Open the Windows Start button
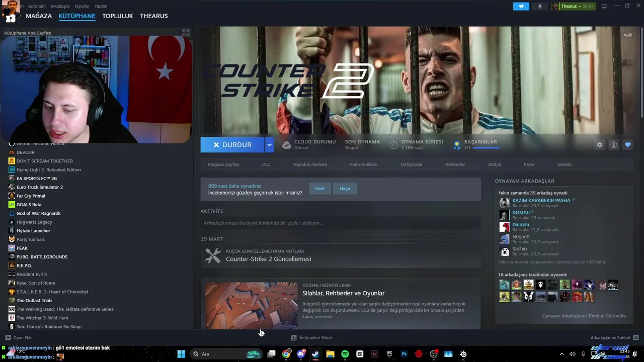This screenshot has width=644, height=362. [x=181, y=354]
